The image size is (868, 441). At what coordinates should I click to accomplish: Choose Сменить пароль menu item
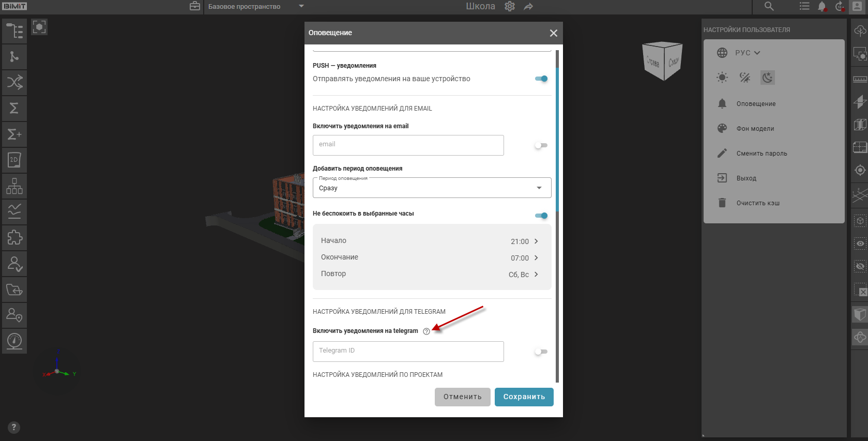point(762,154)
